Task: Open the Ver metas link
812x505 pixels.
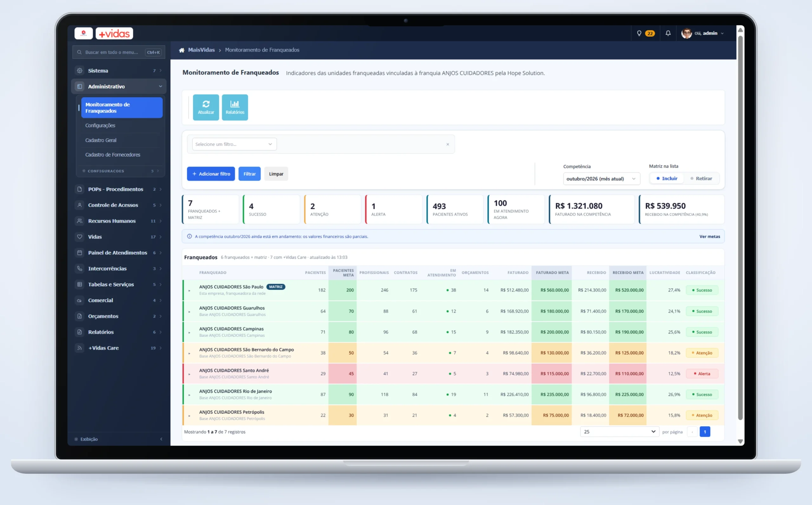Action: point(710,236)
